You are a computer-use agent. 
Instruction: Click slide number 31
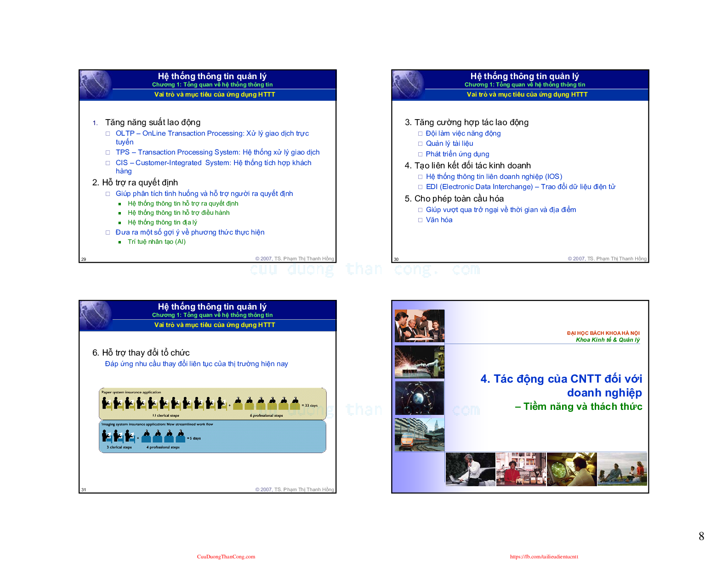(x=84, y=490)
